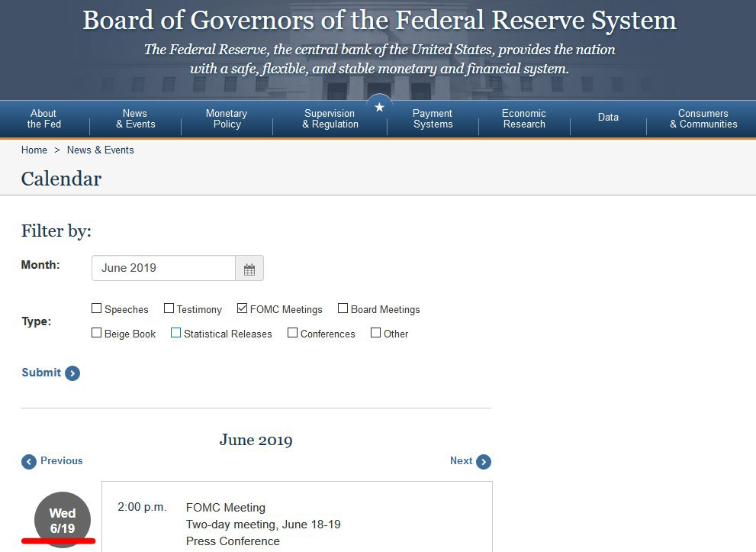Viewport: 756px width, 552px height.
Task: Click the Wed 6/19 date badge
Action: [x=63, y=520]
